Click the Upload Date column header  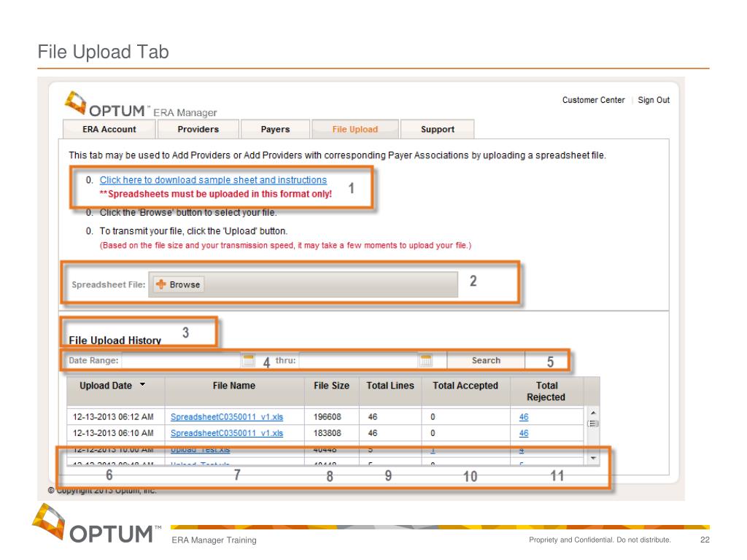[116, 391]
